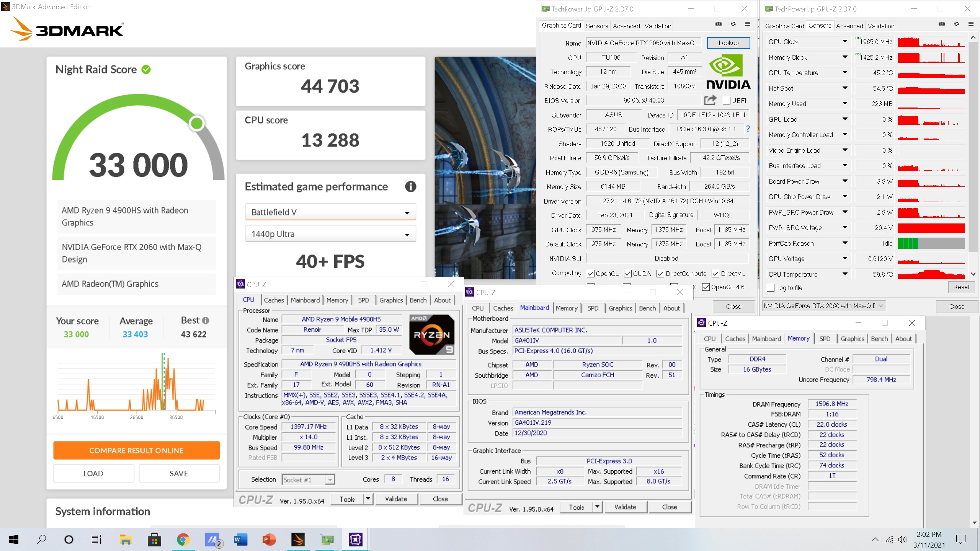The height and width of the screenshot is (551, 980).
Task: Click the refresh icon in GPU-Z Graphics Card window
Action: [733, 24]
